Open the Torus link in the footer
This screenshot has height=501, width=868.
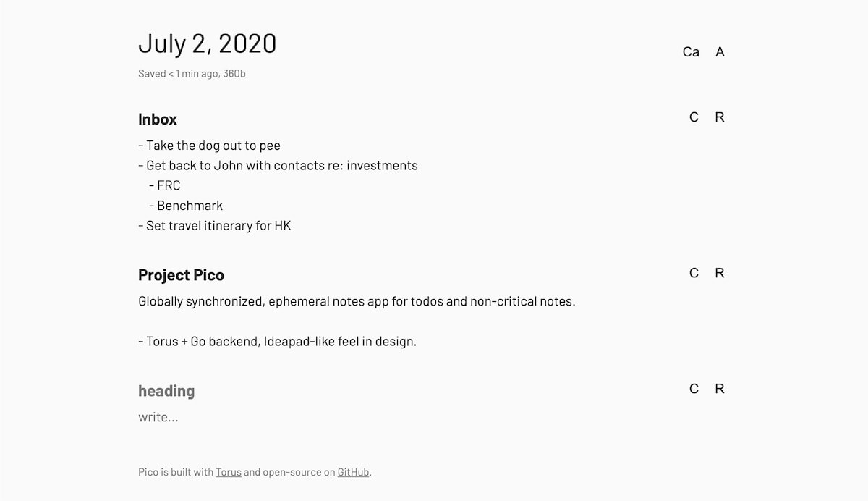tap(229, 472)
